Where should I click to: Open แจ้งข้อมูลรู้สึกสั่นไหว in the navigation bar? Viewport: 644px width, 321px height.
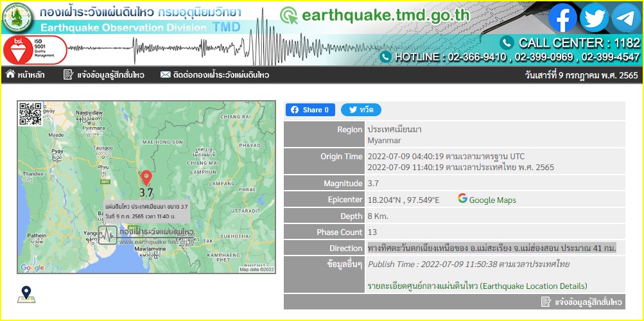(x=103, y=75)
